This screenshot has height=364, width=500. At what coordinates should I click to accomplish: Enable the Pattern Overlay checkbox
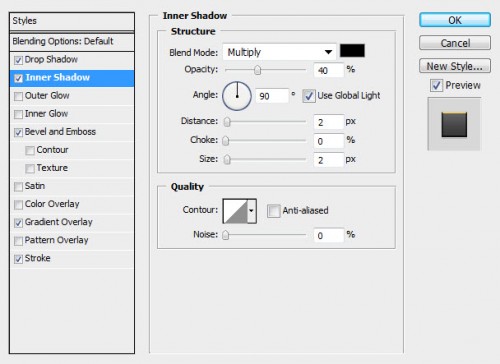pos(18,241)
